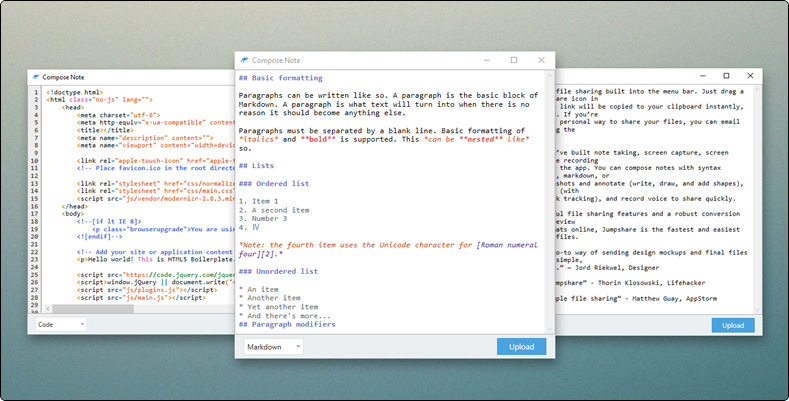Click the 'js/main.js' script line
This screenshot has height=401, width=789.
[141, 297]
